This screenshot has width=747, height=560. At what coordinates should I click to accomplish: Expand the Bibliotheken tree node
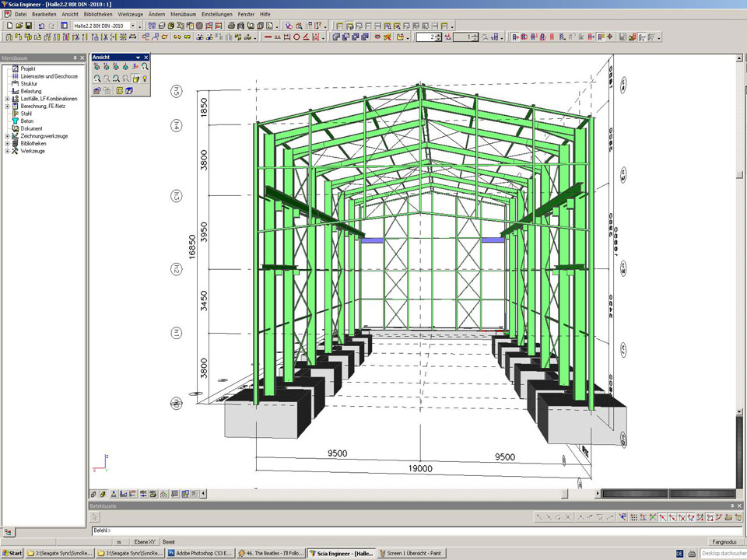click(x=7, y=144)
